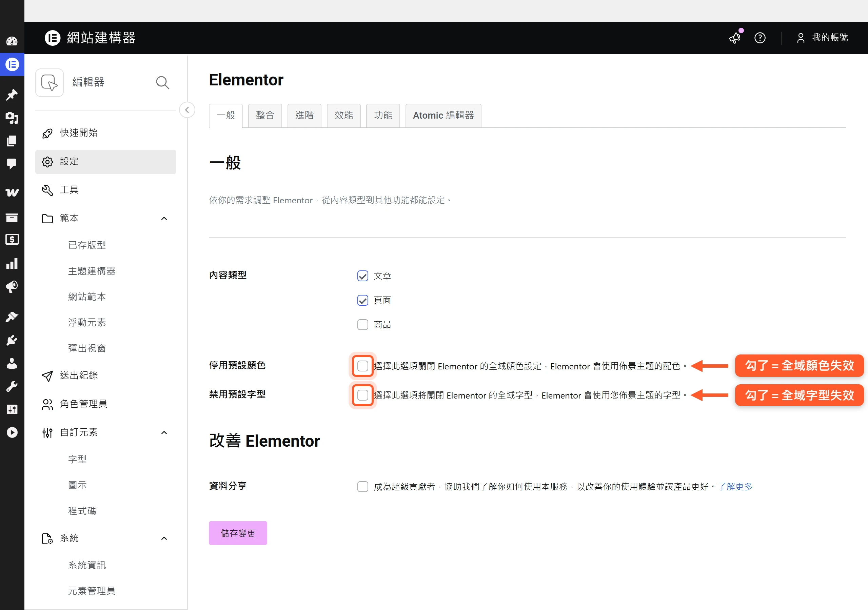The height and width of the screenshot is (610, 868).
Task: Click the Elementor logo next to 網站建構器
Action: tap(53, 38)
